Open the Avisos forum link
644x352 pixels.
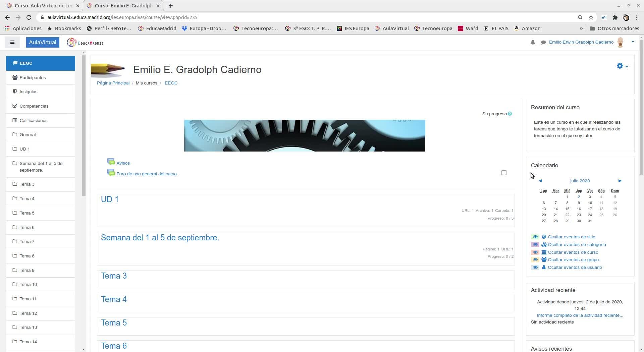click(123, 163)
